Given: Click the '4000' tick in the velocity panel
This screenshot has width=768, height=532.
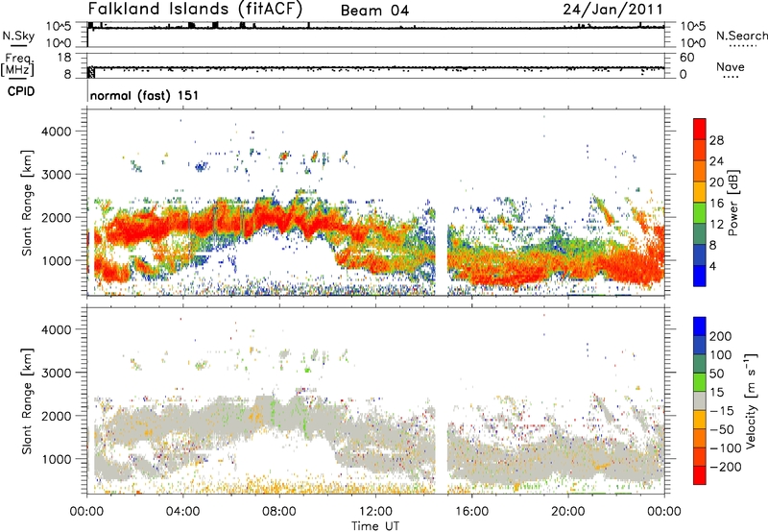Looking at the screenshot, I should point(57,329).
